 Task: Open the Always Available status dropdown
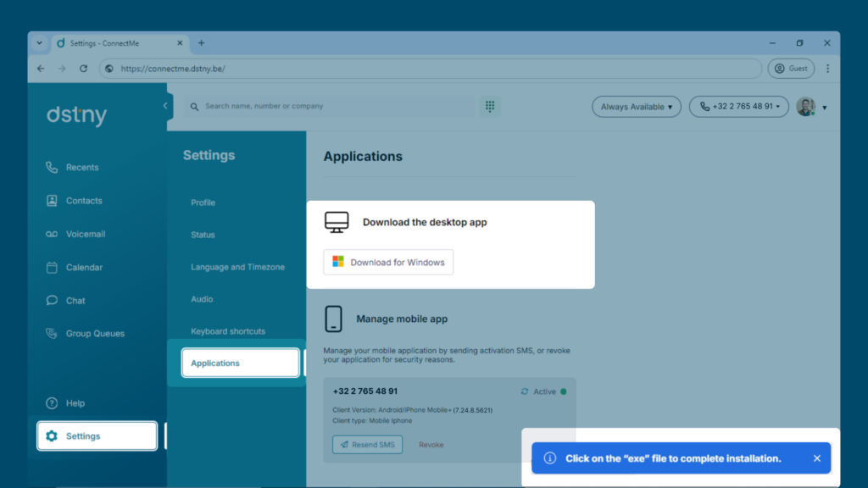point(636,107)
